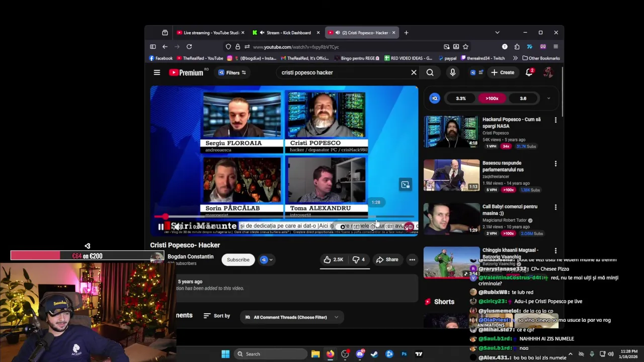Click the taskbar Search box
This screenshot has width=644, height=362.
tap(271, 354)
